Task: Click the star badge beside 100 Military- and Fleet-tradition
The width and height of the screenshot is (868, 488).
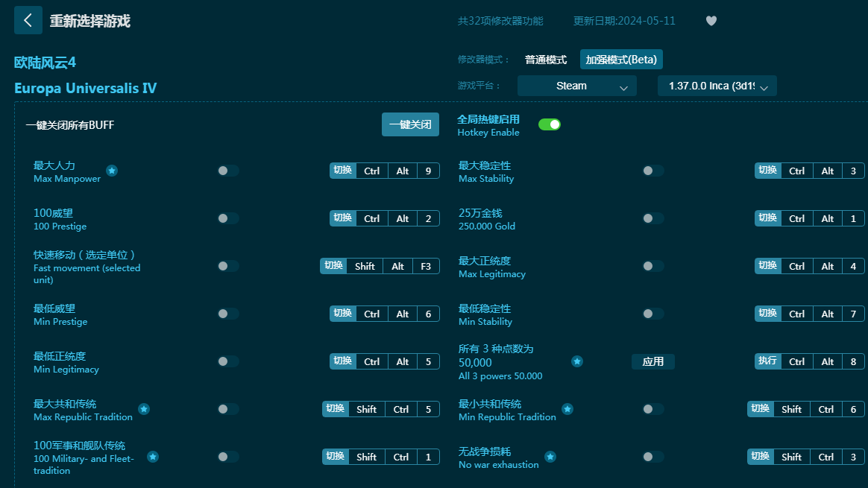Action: [153, 457]
